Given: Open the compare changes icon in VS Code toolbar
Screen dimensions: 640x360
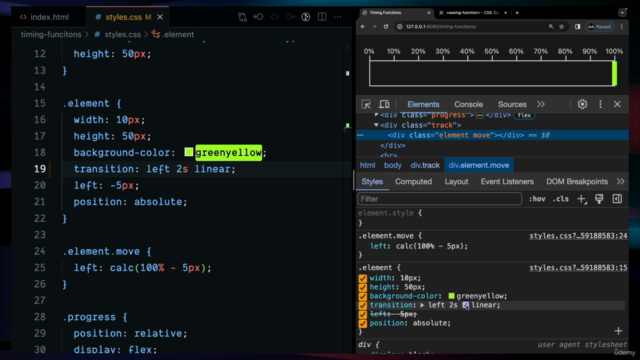Looking at the screenshot, I should click(x=242, y=17).
